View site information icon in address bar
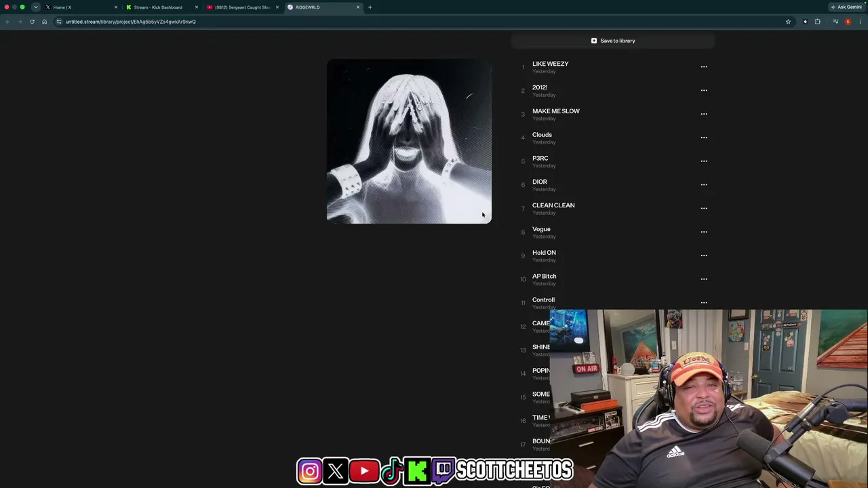Screen dimensions: 868x488 click(x=59, y=22)
